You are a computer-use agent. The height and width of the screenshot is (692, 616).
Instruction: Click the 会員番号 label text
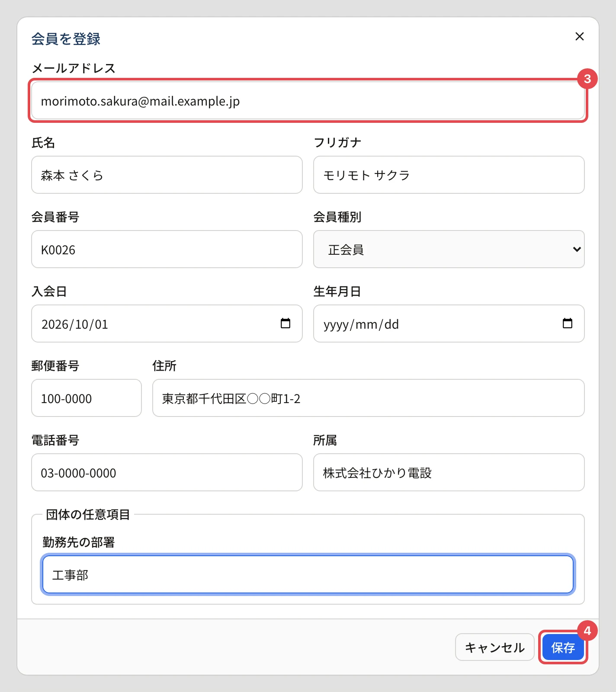tap(55, 217)
